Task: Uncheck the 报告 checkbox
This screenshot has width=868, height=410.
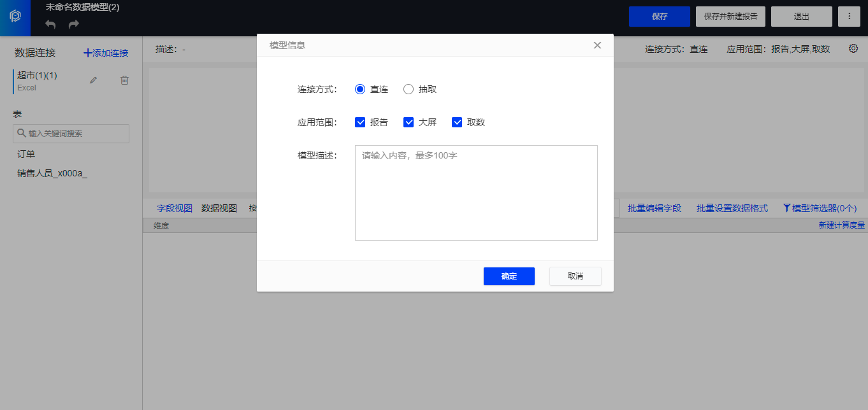Action: (360, 122)
